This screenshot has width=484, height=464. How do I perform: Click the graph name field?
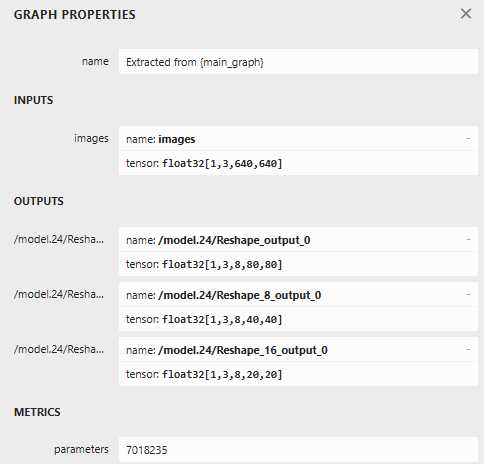[298, 62]
